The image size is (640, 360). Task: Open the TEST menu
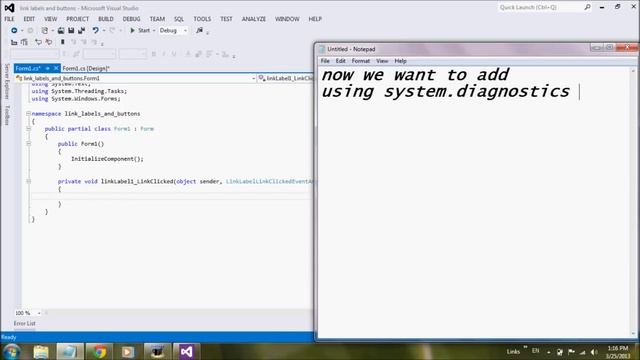coord(226,19)
